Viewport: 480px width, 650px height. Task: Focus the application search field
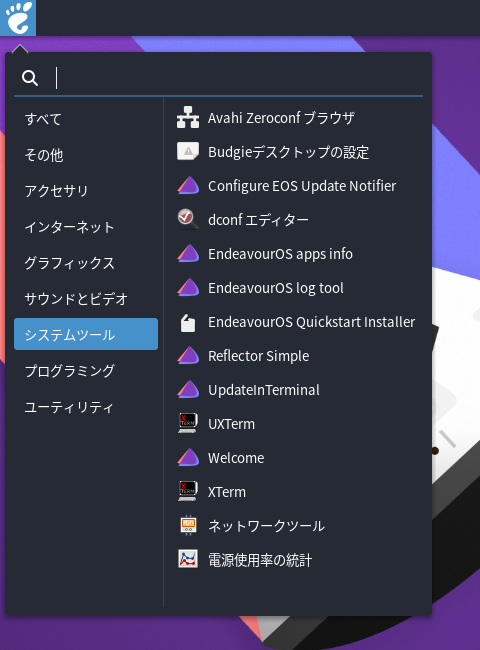[236, 78]
